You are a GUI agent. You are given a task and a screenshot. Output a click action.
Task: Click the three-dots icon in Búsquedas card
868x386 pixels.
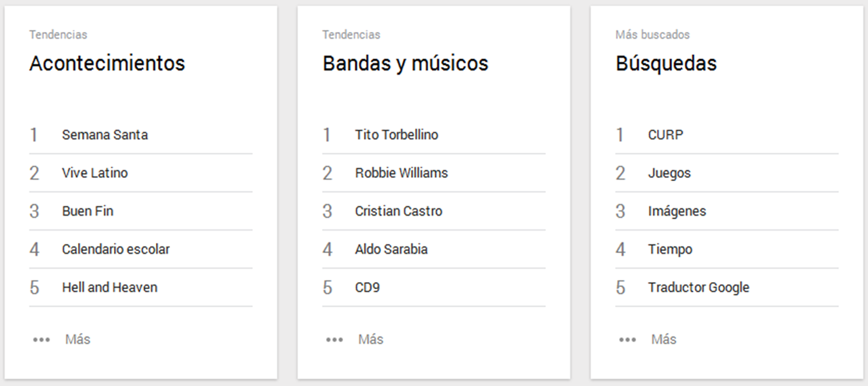click(x=627, y=340)
